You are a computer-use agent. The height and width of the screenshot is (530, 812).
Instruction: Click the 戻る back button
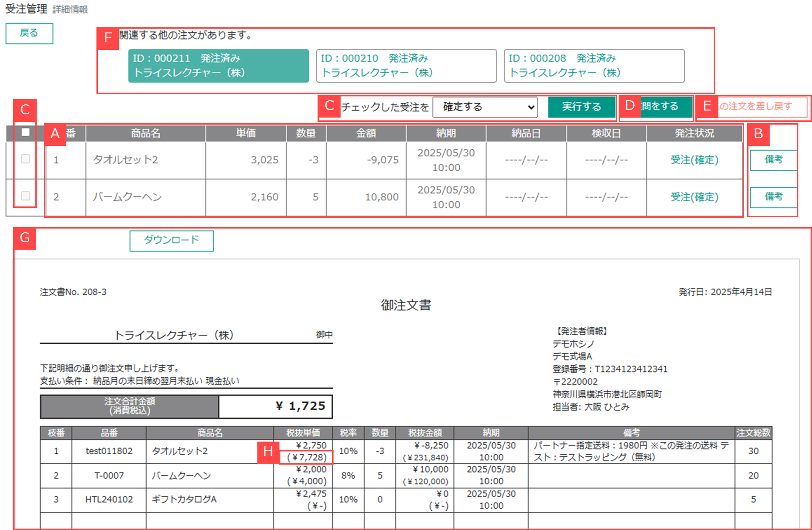point(29,33)
